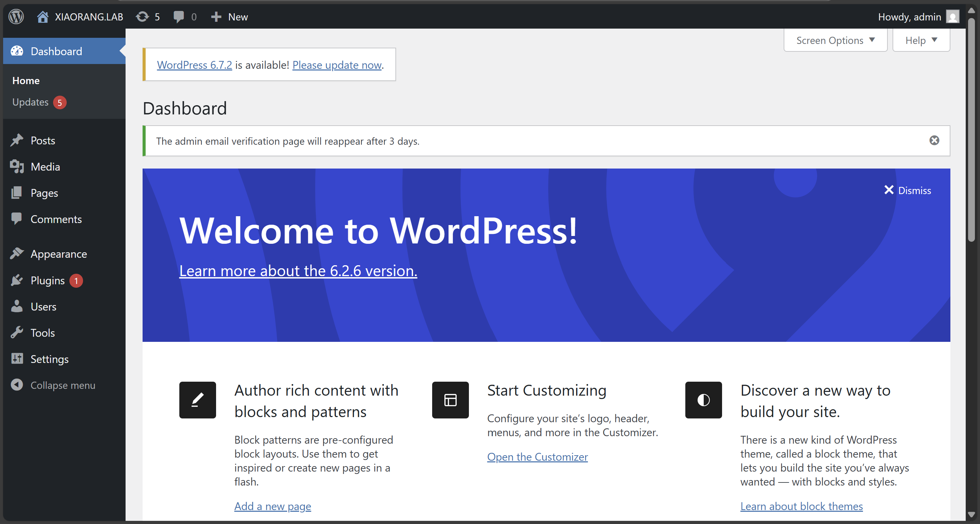Click Open the Customizer link

537,457
